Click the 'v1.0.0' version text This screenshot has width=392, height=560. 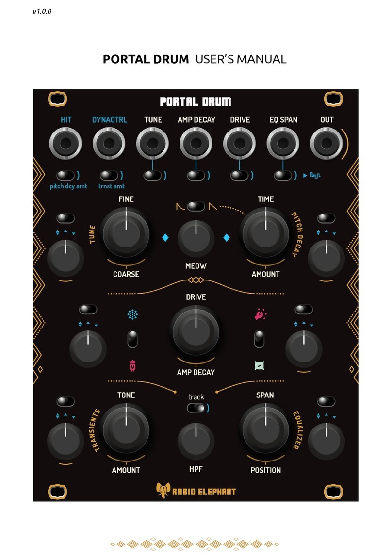pos(42,11)
